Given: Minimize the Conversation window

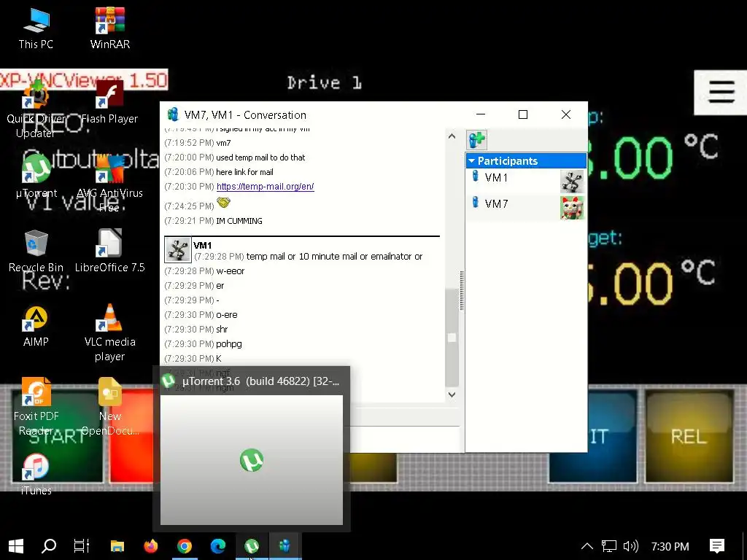Looking at the screenshot, I should tap(481, 114).
